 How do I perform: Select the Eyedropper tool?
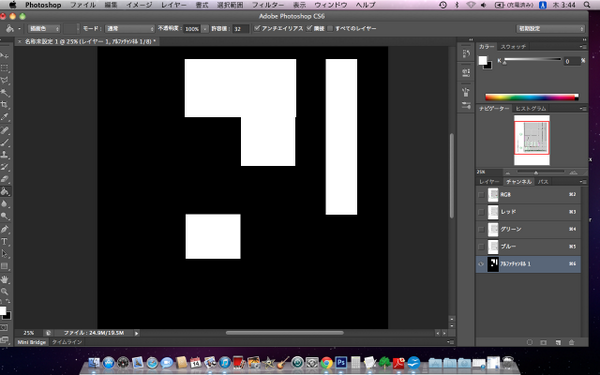(x=5, y=117)
